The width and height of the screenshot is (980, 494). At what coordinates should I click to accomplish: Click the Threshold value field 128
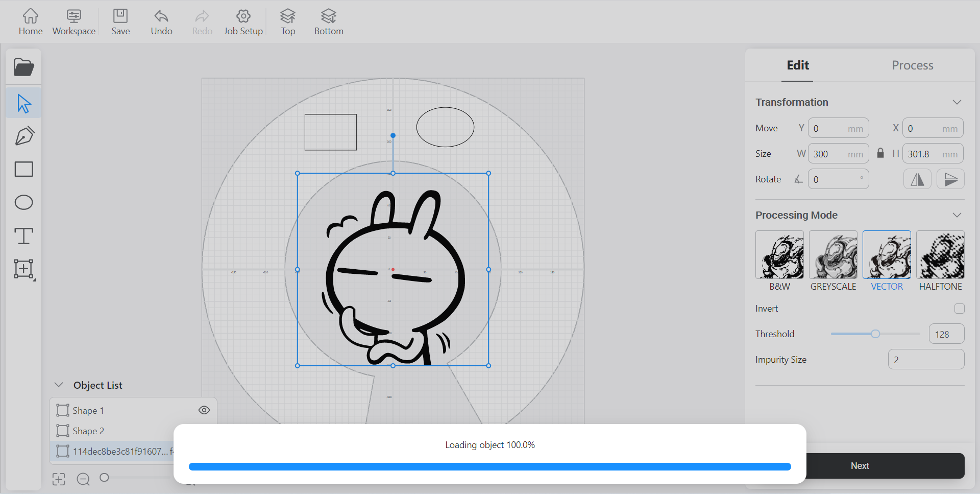[x=946, y=334]
